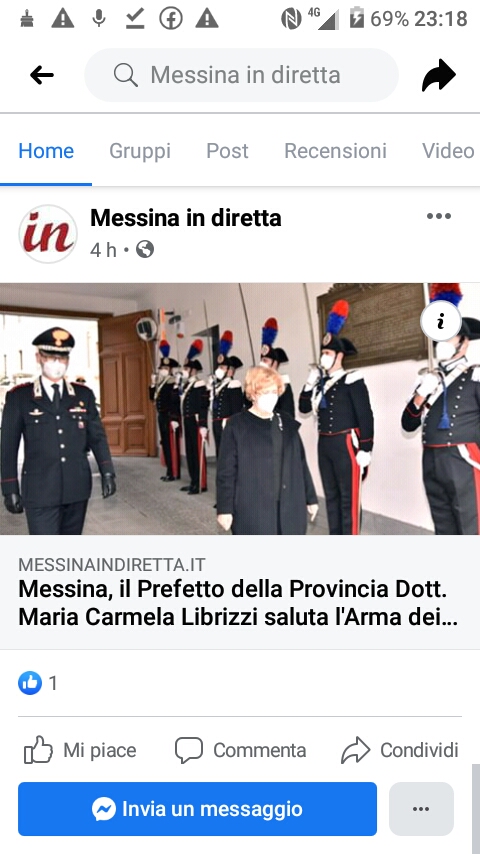
Task: Tap the Facebook notification in status bar
Action: [x=171, y=19]
